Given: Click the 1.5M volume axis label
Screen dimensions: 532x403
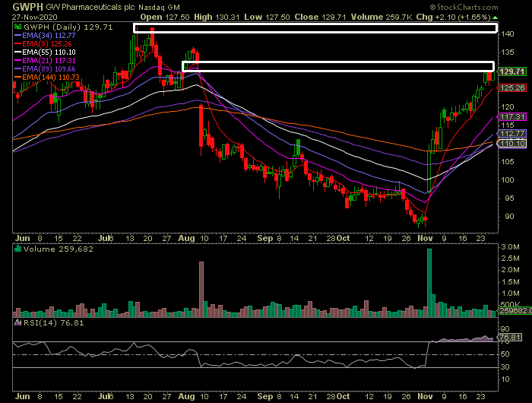Looking at the screenshot, I should point(510,282).
